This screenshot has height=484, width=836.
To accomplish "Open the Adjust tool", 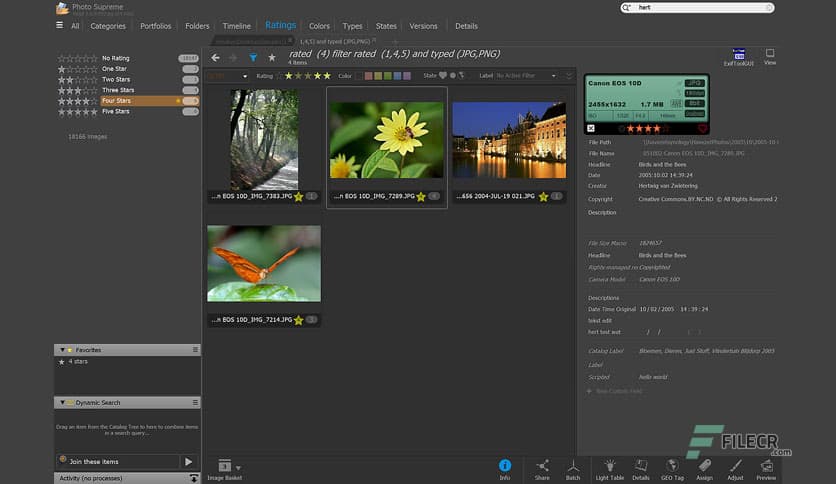I will pyautogui.click(x=735, y=470).
